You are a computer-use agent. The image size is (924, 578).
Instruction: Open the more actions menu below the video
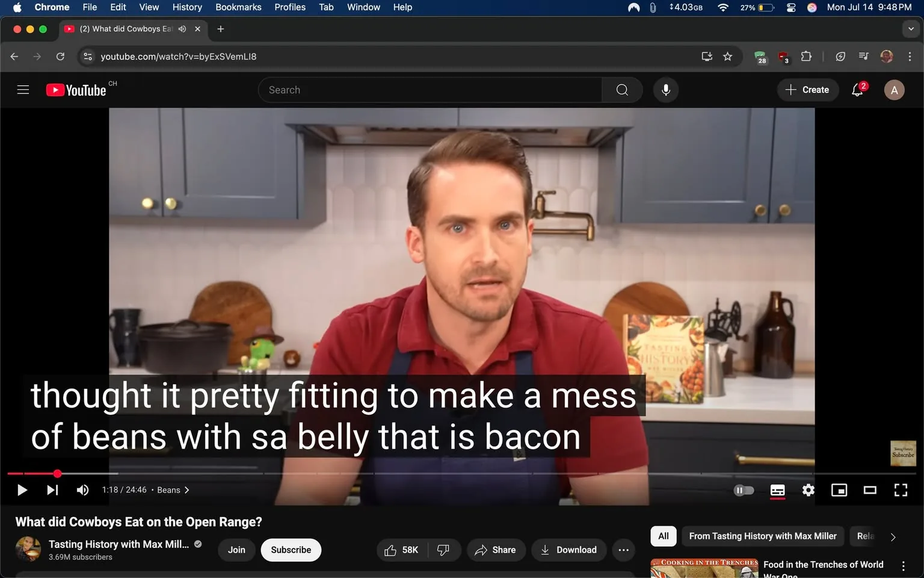pyautogui.click(x=623, y=550)
